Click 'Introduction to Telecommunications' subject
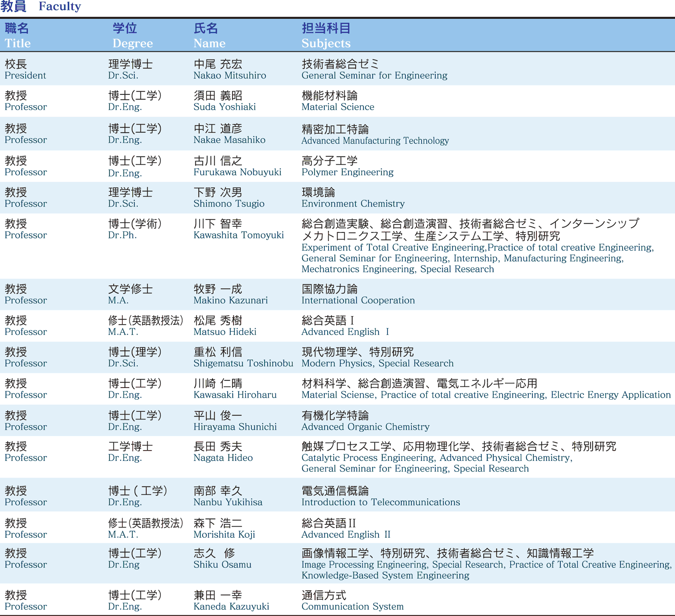Screen dimensions: 675x616 click(381, 502)
